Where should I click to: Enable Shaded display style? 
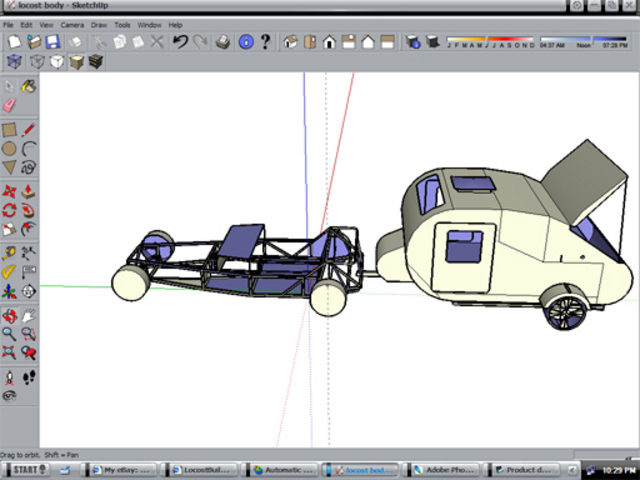point(76,62)
